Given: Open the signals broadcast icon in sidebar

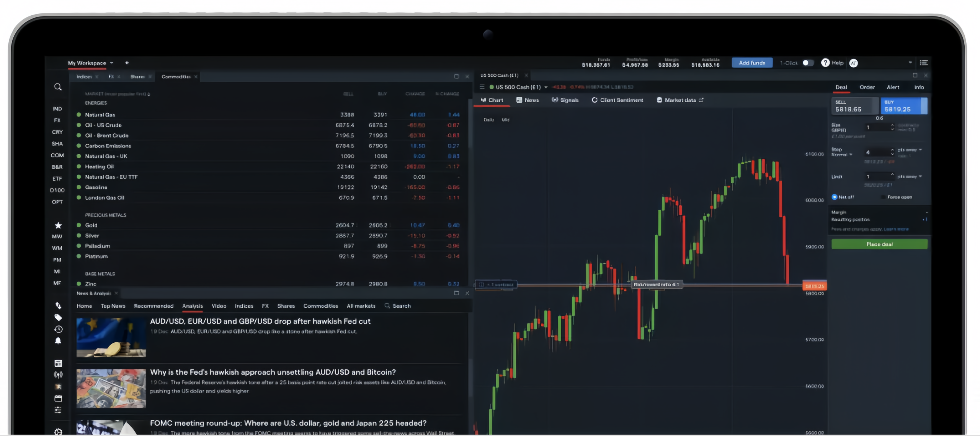Looking at the screenshot, I should (58, 375).
